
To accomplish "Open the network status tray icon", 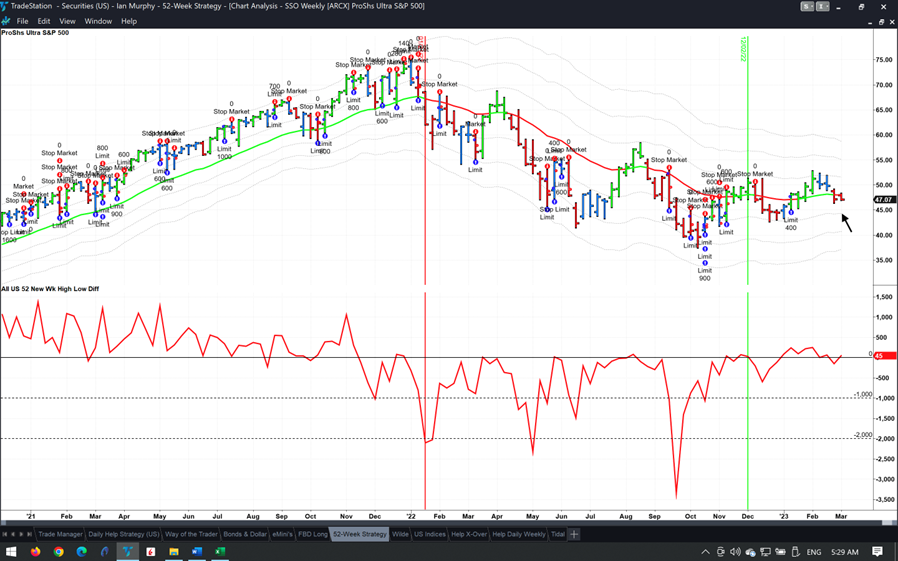I will (765, 552).
